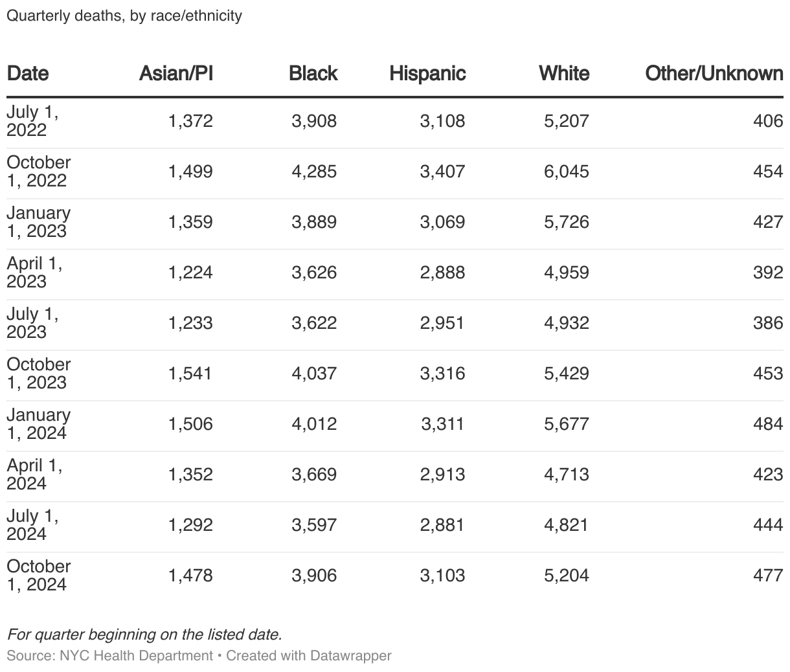Viewport: 790px width, 672px height.
Task: Click the "Quarterly deaths, by race/ethnicity" title
Action: click(x=124, y=16)
